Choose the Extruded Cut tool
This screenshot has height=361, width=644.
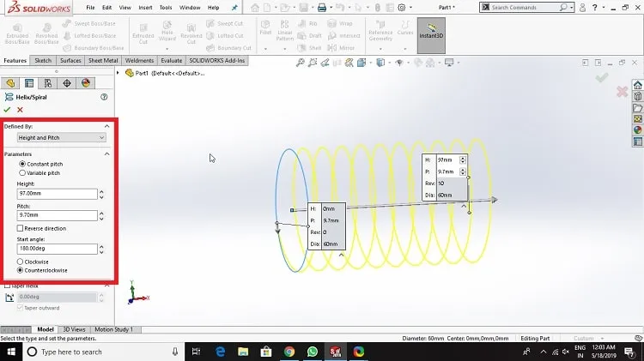143,33
